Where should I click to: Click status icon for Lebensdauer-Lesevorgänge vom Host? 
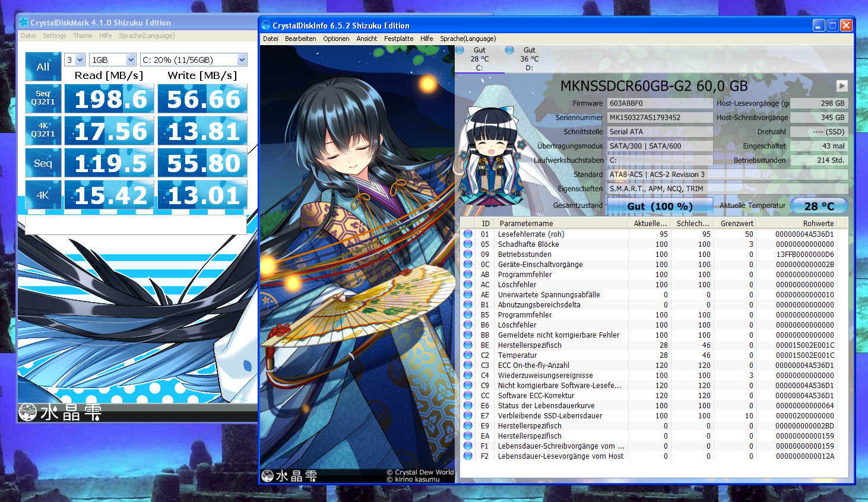pos(468,456)
